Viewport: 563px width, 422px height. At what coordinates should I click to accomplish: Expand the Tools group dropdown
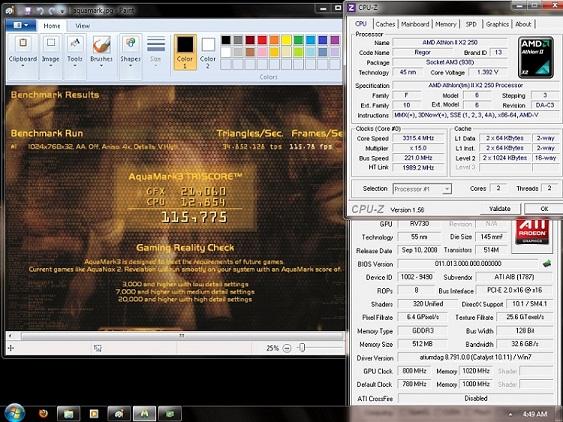(75, 66)
